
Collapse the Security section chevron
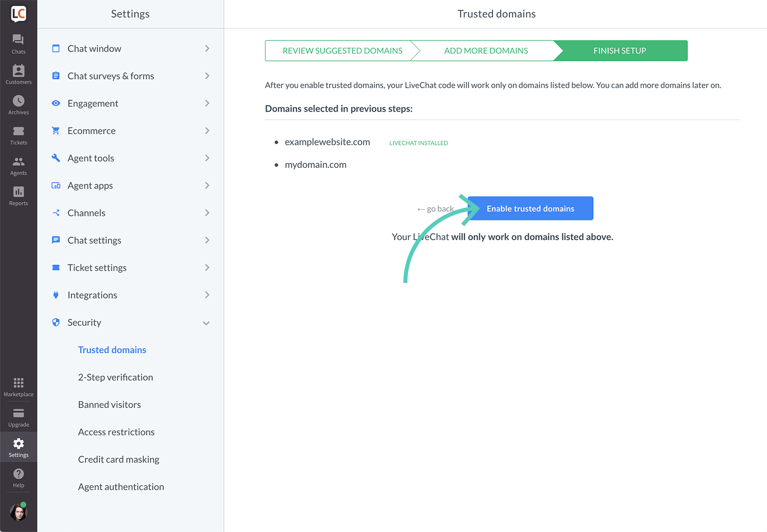point(206,323)
